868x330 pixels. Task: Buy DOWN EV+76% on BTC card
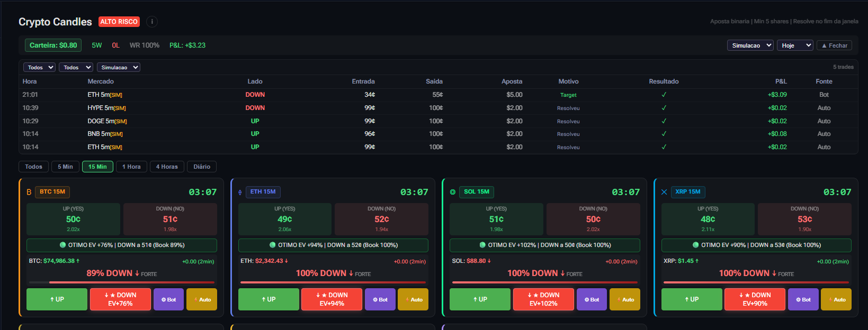120,299
